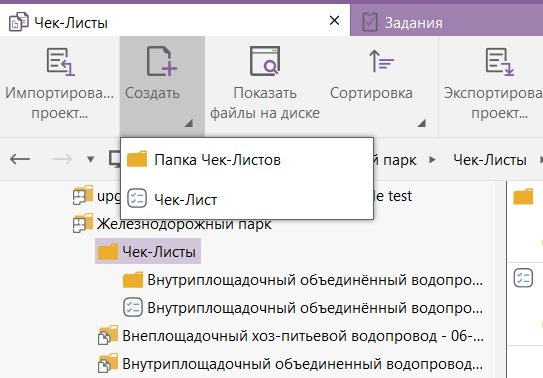Close the Чек-Листы tab
543x378 pixels.
pos(334,20)
